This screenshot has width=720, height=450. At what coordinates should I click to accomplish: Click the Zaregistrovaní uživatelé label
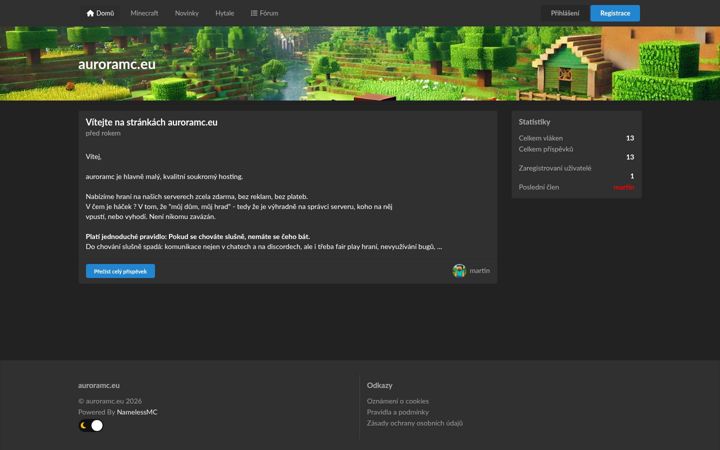[x=555, y=168]
